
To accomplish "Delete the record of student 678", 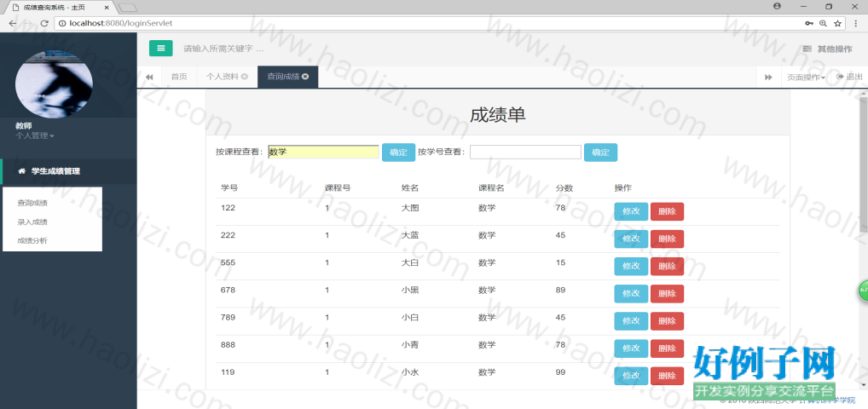I will pyautogui.click(x=667, y=293).
